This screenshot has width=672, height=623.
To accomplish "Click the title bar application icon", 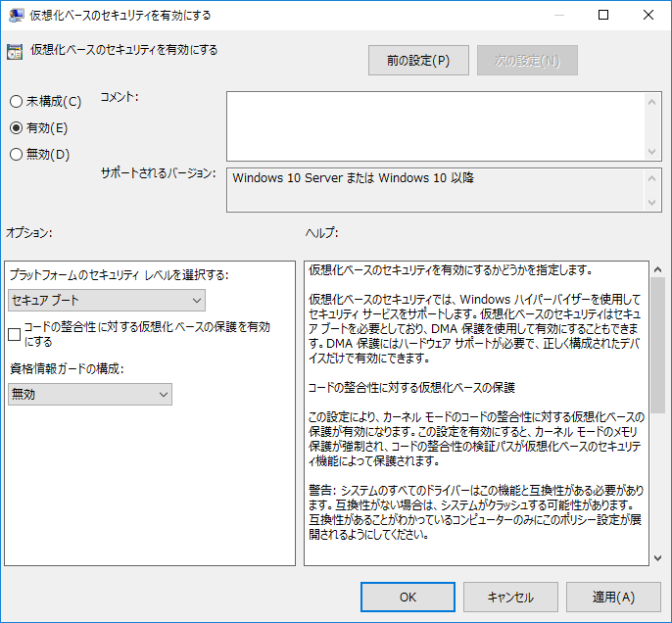I will click(17, 16).
